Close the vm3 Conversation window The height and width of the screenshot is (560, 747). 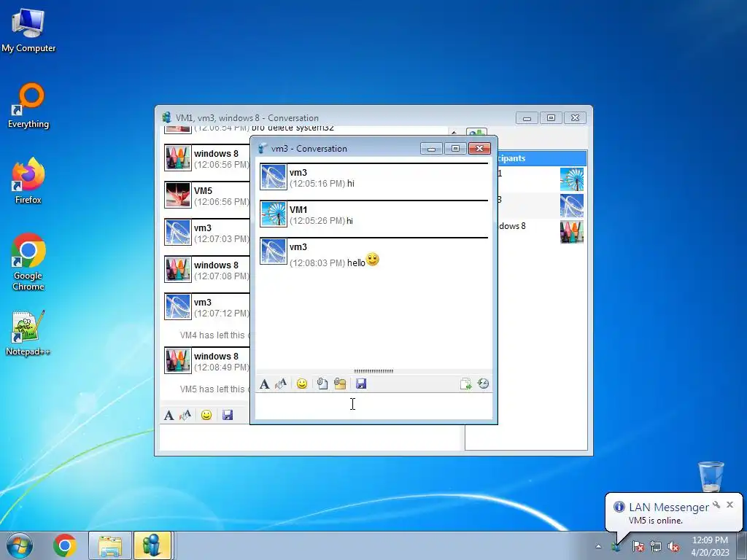(480, 149)
